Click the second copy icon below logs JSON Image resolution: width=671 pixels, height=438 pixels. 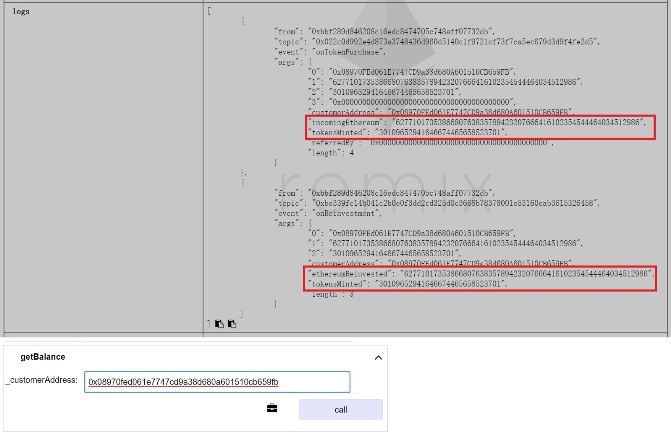point(230,323)
